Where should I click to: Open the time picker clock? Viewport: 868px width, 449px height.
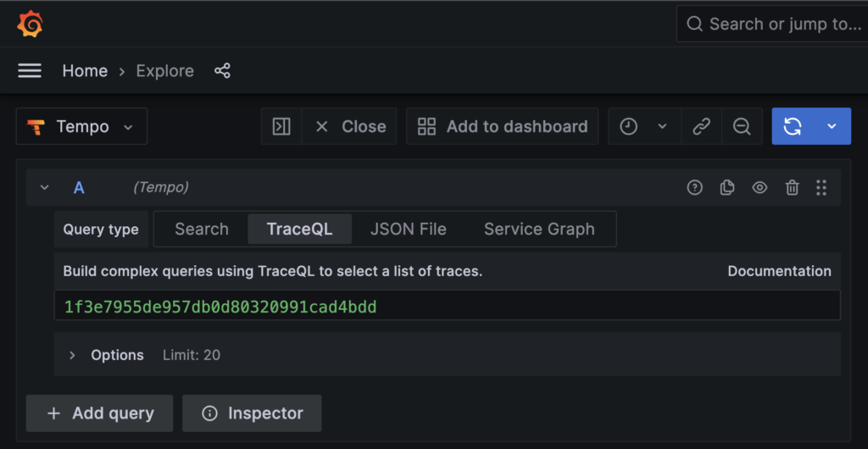point(628,126)
